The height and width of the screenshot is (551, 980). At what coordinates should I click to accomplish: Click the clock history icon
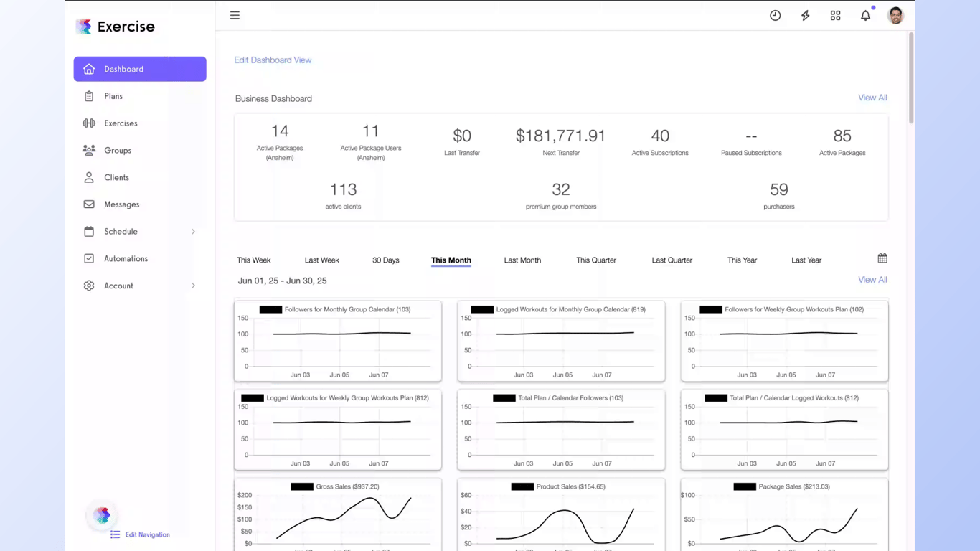tap(775, 15)
